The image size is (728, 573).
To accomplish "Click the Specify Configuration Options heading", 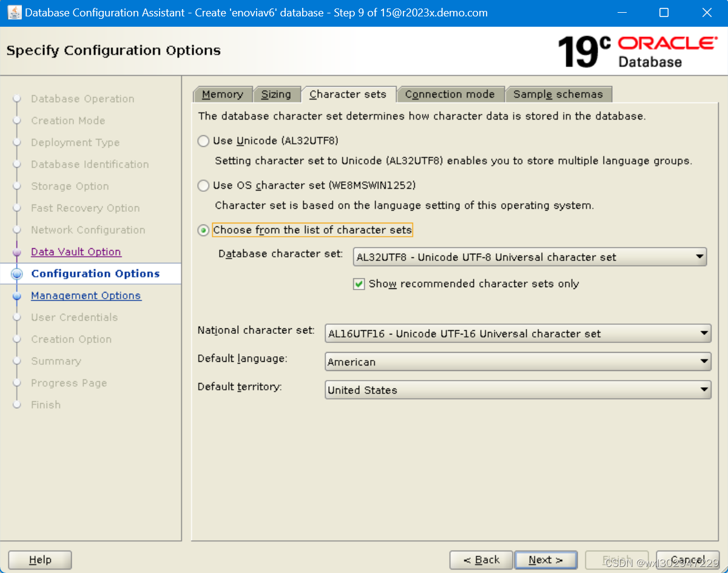I will coord(113,50).
